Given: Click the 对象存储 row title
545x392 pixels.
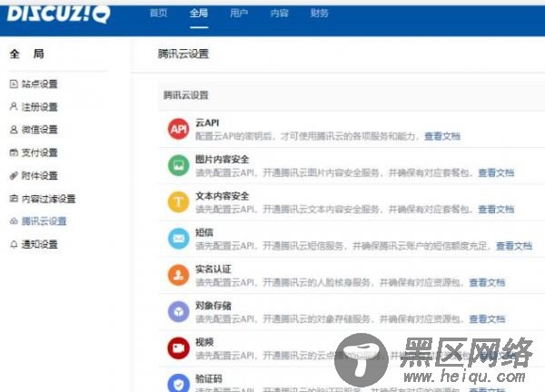Looking at the screenshot, I should pos(213,306).
